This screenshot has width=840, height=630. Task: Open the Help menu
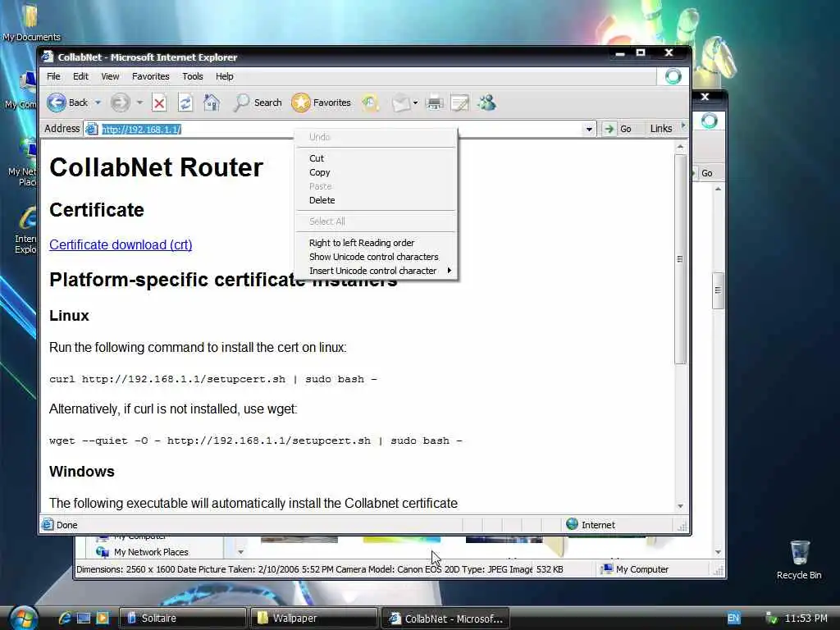[225, 76]
